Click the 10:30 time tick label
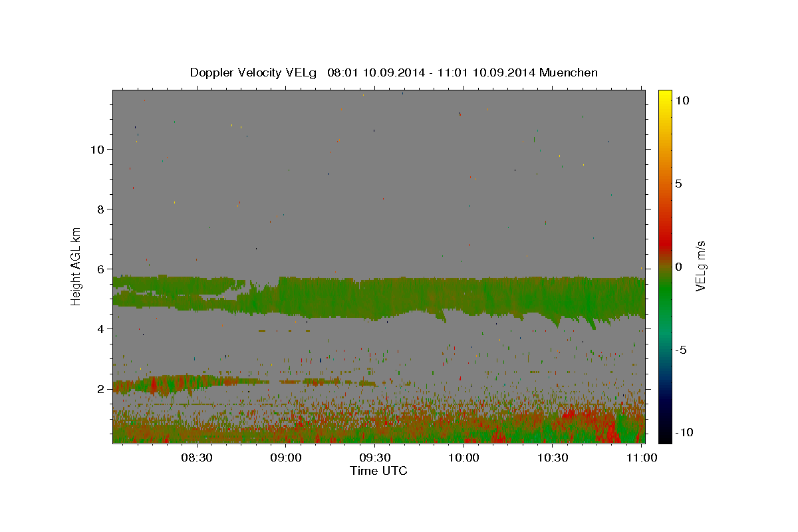Screen dimensions: 798x532 pyautogui.click(x=553, y=458)
